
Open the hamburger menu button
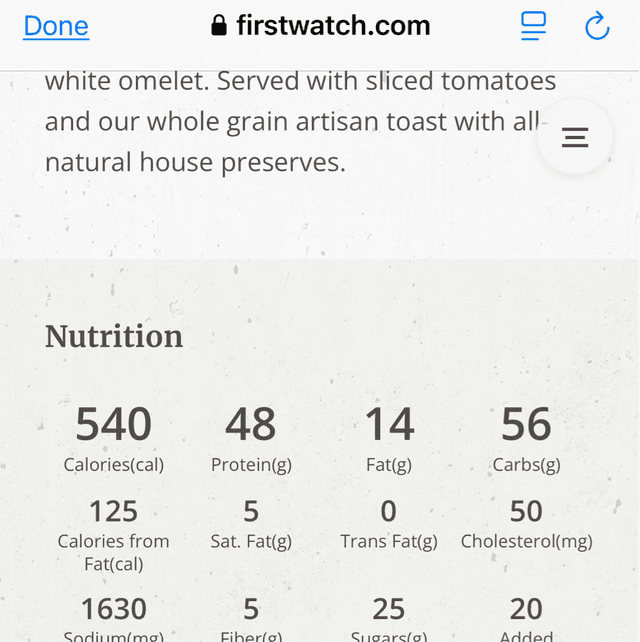click(575, 138)
